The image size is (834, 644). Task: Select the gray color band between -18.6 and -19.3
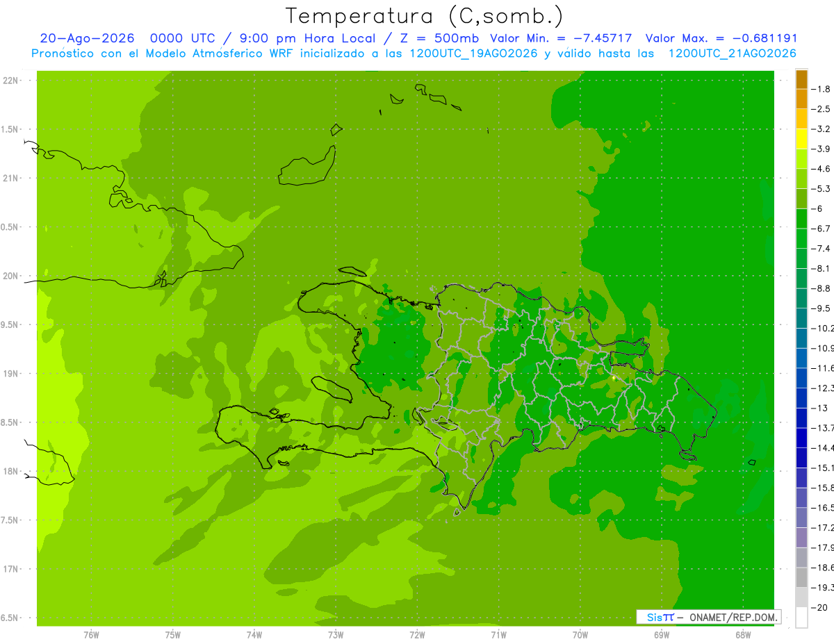[801, 578]
